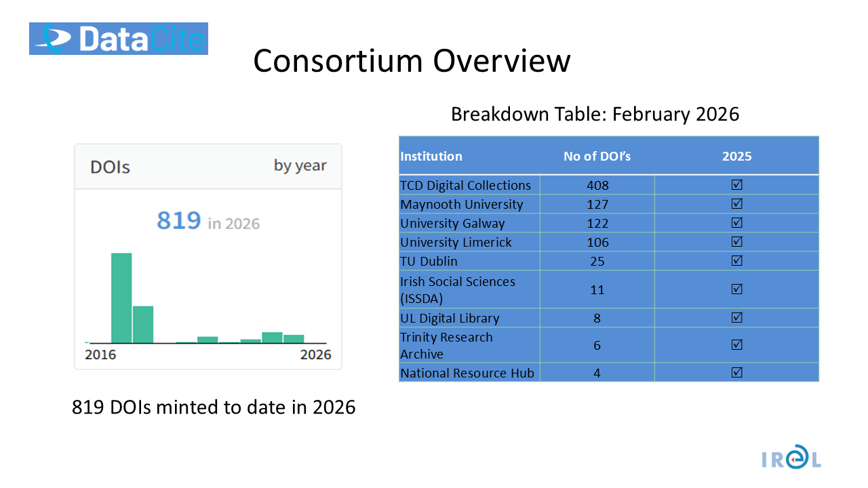Select the 408 DOI count cell
The height and width of the screenshot is (488, 868).
coord(597,185)
